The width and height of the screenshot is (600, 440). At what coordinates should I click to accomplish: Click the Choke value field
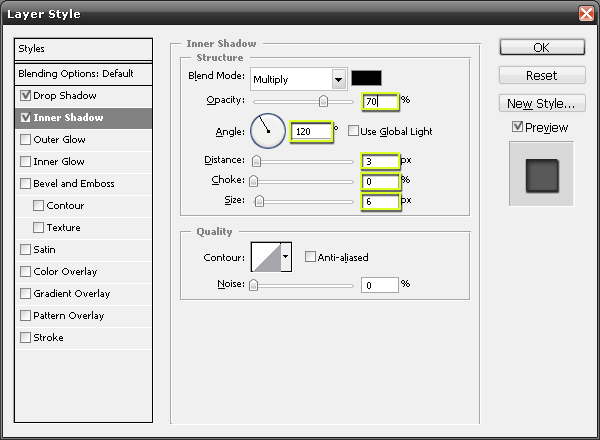(x=380, y=181)
